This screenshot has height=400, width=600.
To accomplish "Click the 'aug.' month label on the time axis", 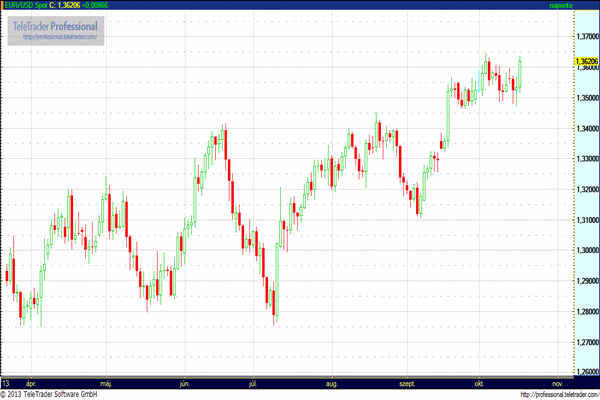I will pos(332,382).
